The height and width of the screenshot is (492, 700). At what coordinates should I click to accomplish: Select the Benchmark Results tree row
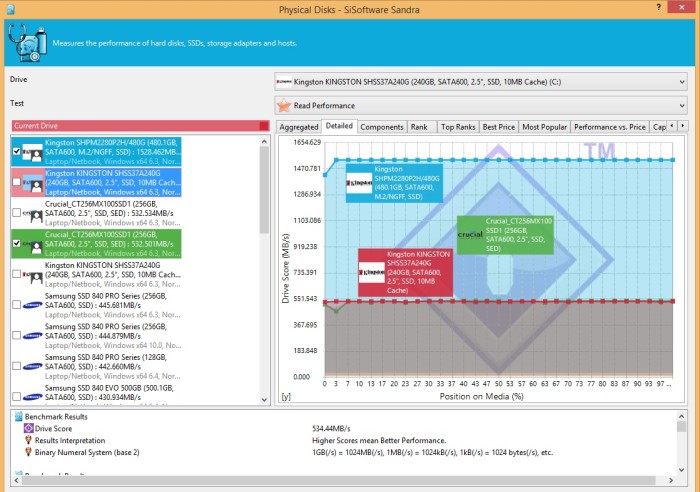(56, 417)
